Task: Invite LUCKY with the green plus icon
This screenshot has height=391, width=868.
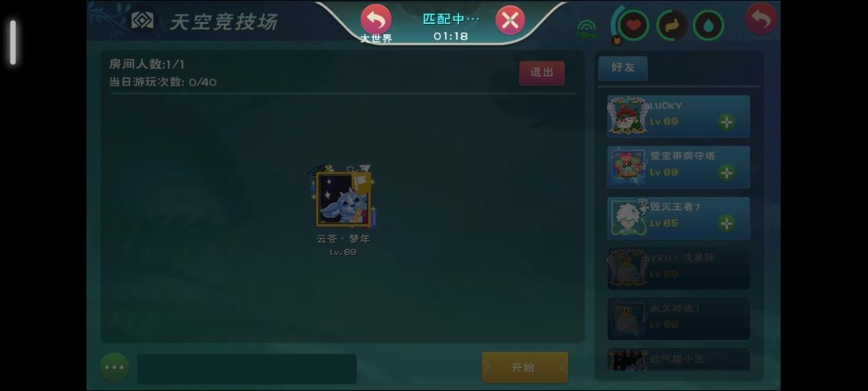Action: click(x=726, y=122)
